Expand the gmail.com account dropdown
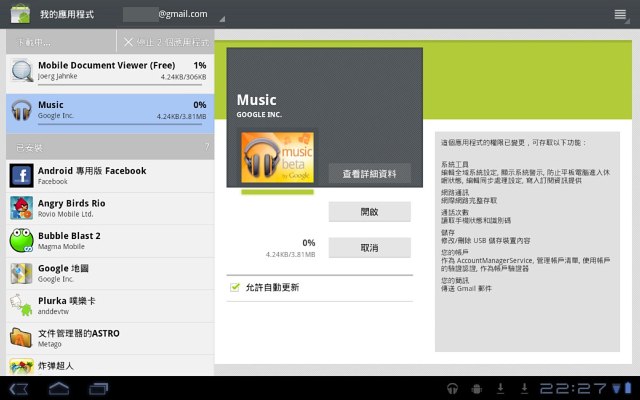This screenshot has width=640, height=400. tap(173, 14)
